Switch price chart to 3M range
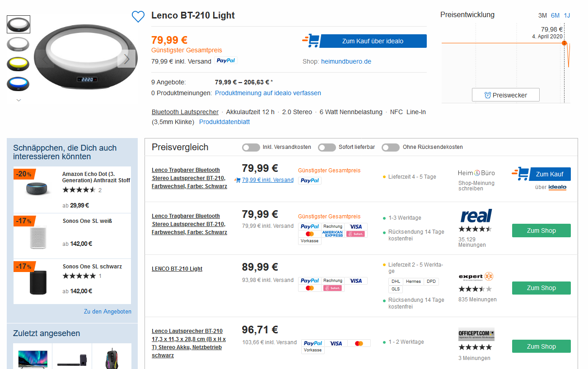The image size is (588, 369). click(542, 15)
